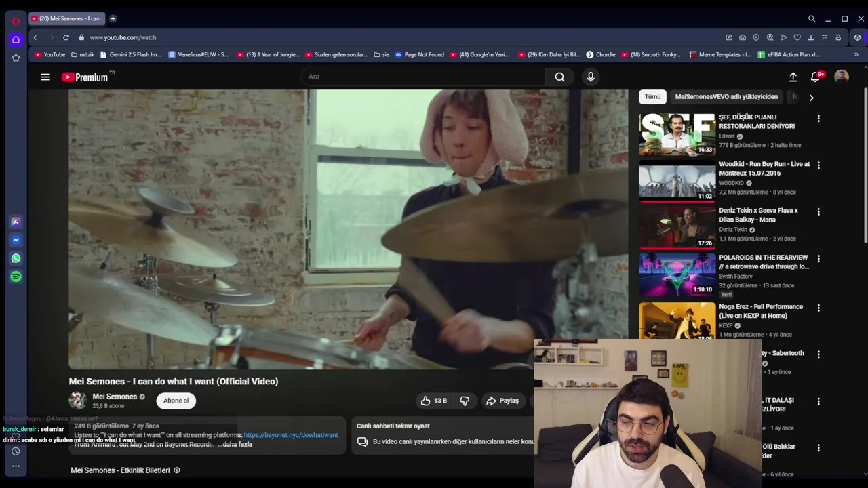Share the video via Paylaş

[x=502, y=401]
